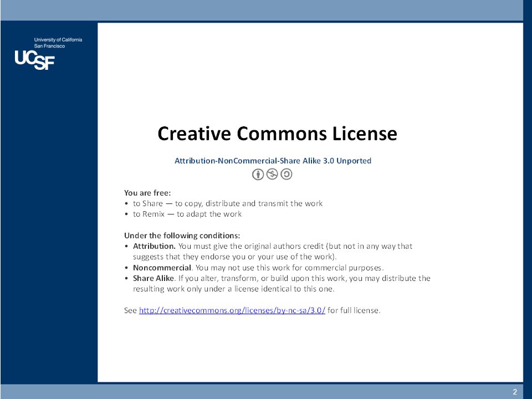
Task: Click the bold 'Attribution.' term
Action: (x=154, y=246)
